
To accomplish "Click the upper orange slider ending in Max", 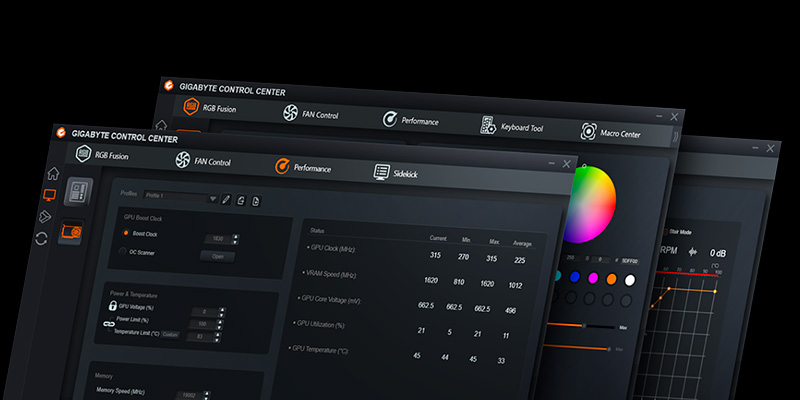I will pos(580,326).
